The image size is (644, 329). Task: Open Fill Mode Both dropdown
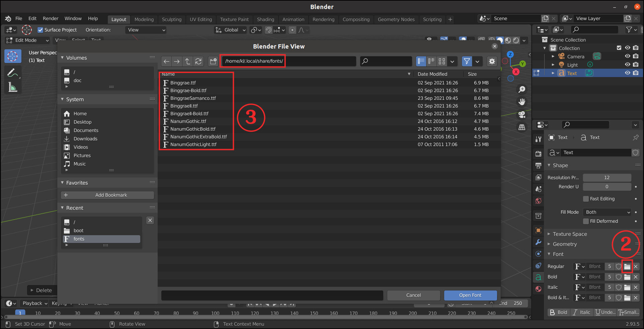[x=607, y=212]
